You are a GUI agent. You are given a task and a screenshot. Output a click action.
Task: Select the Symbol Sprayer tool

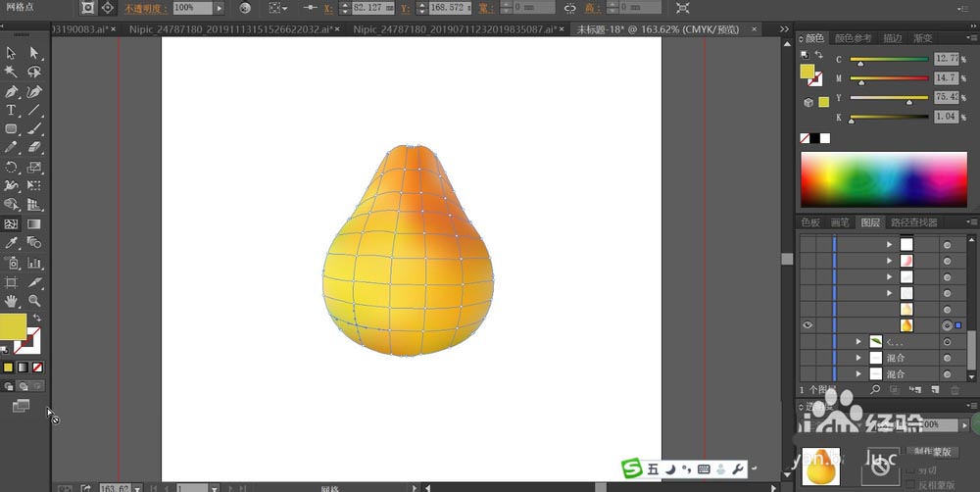click(x=11, y=264)
